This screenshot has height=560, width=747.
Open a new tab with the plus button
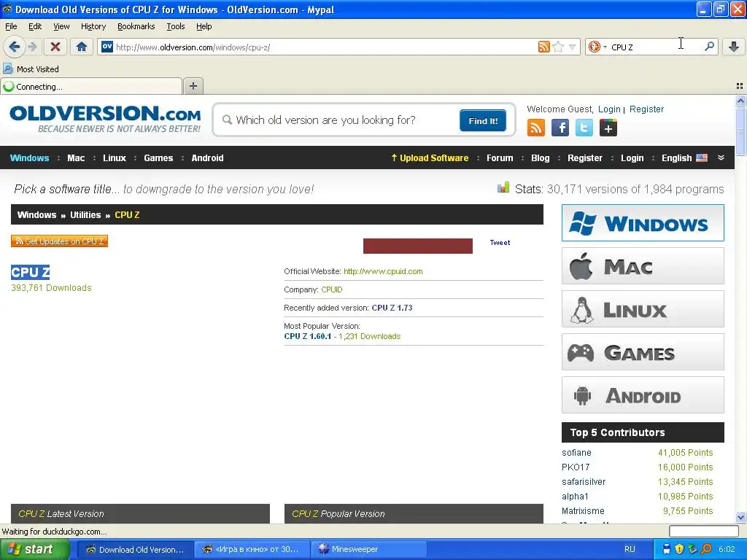(x=193, y=86)
